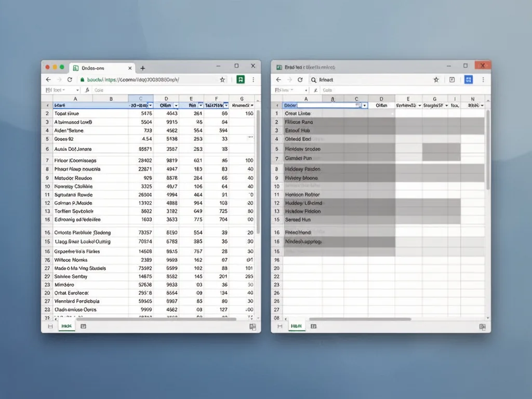532x399 pixels.
Task: Click the left window's address bar URL
Action: point(133,79)
